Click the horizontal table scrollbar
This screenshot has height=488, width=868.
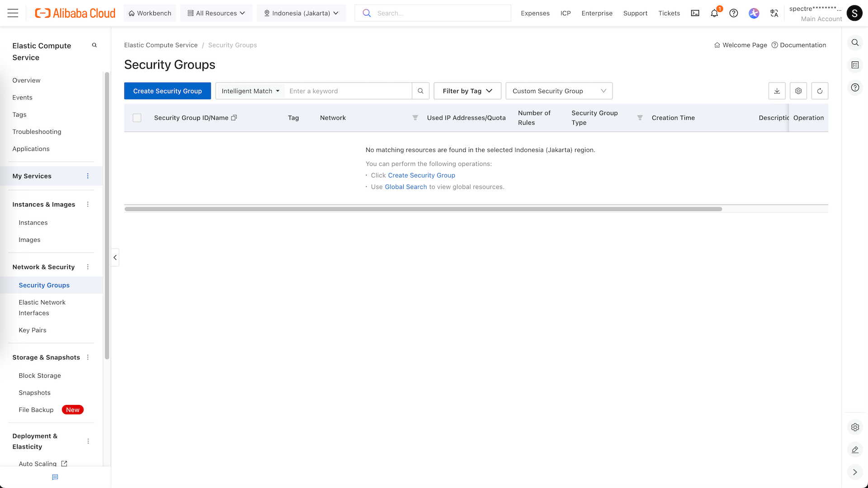pos(423,209)
